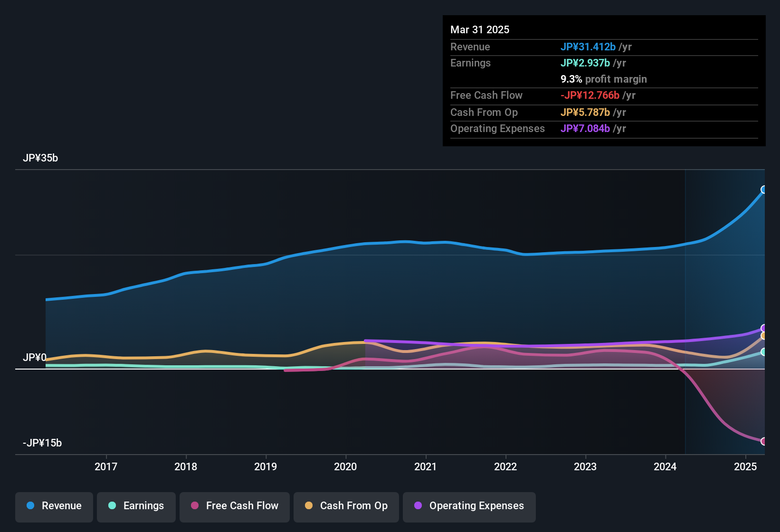
Task: Click the 2019 x-axis label
Action: [x=266, y=466]
